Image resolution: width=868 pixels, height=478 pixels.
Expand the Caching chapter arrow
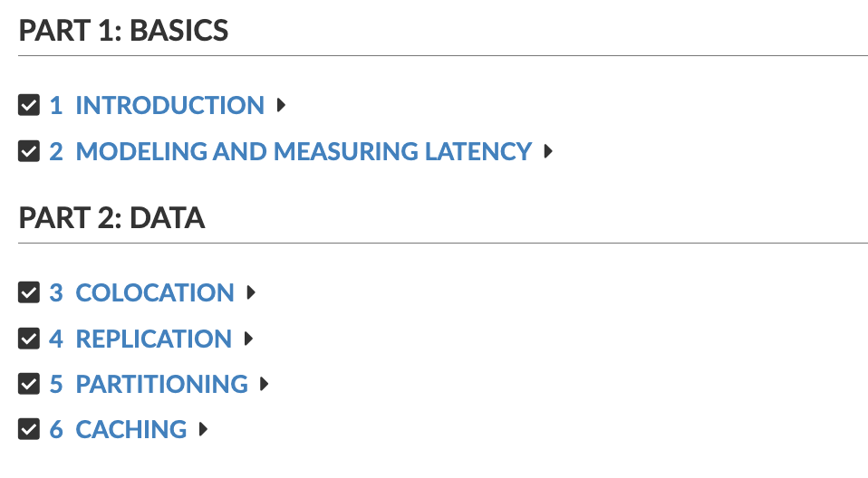pyautogui.click(x=203, y=429)
